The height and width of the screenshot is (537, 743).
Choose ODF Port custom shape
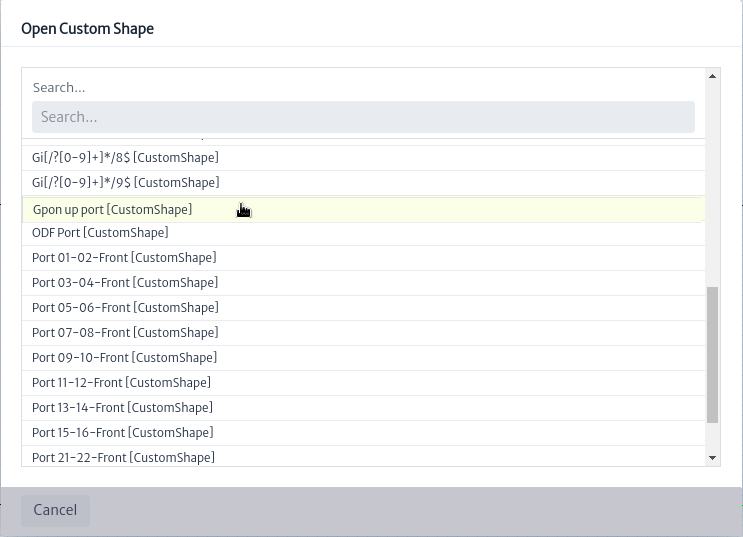[x=363, y=233]
